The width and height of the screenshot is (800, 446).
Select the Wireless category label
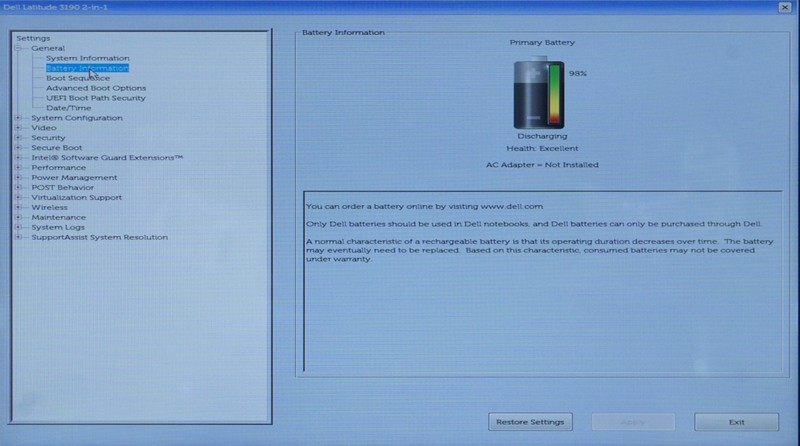point(49,207)
